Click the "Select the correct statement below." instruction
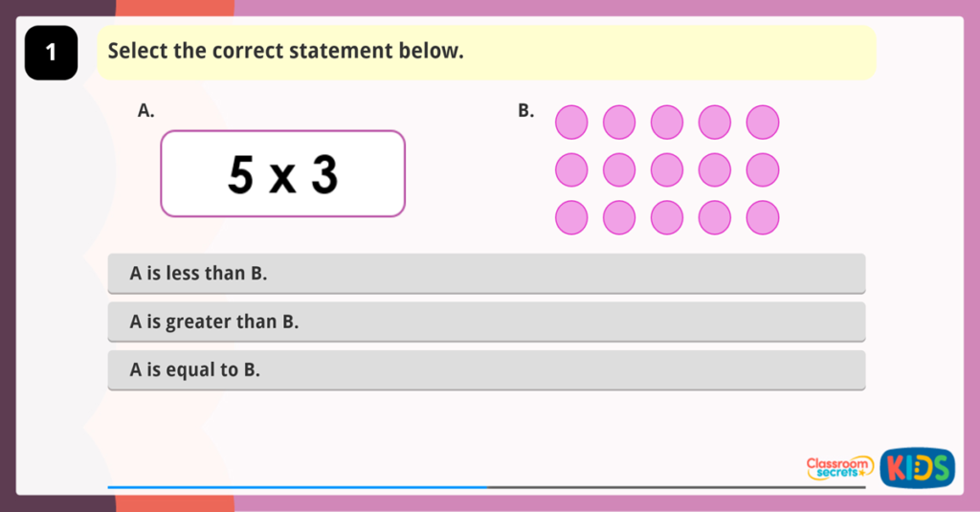 pyautogui.click(x=285, y=52)
